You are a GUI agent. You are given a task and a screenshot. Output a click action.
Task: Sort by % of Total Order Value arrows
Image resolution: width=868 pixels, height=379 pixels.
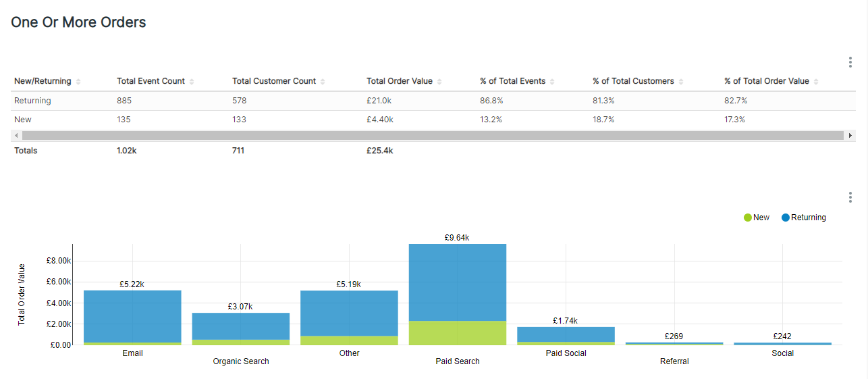(x=815, y=82)
